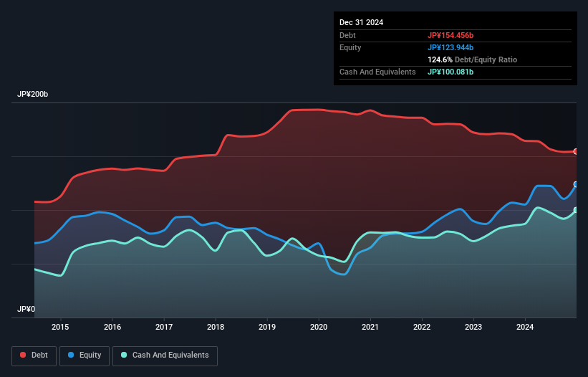The height and width of the screenshot is (377, 588).
Task: Click the JP¥123.944b equity value
Action: pyautogui.click(x=450, y=47)
